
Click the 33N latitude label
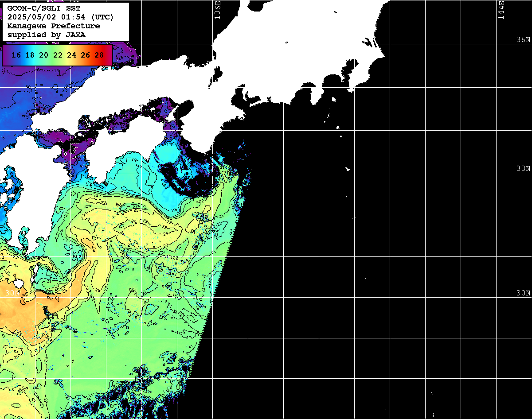point(523,169)
